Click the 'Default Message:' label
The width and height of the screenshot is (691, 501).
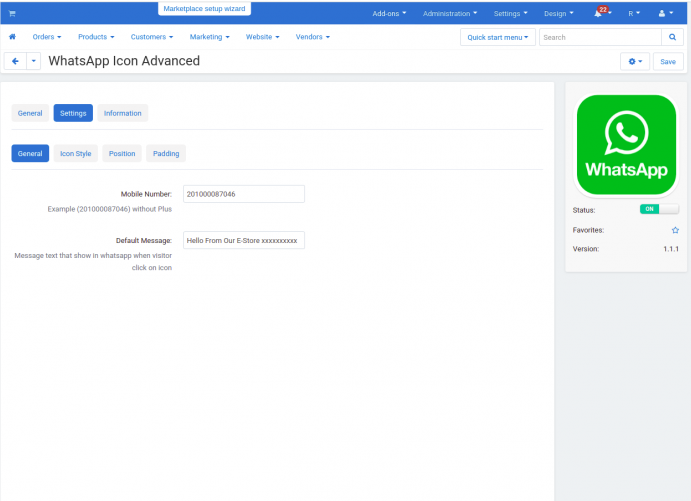tap(144, 241)
